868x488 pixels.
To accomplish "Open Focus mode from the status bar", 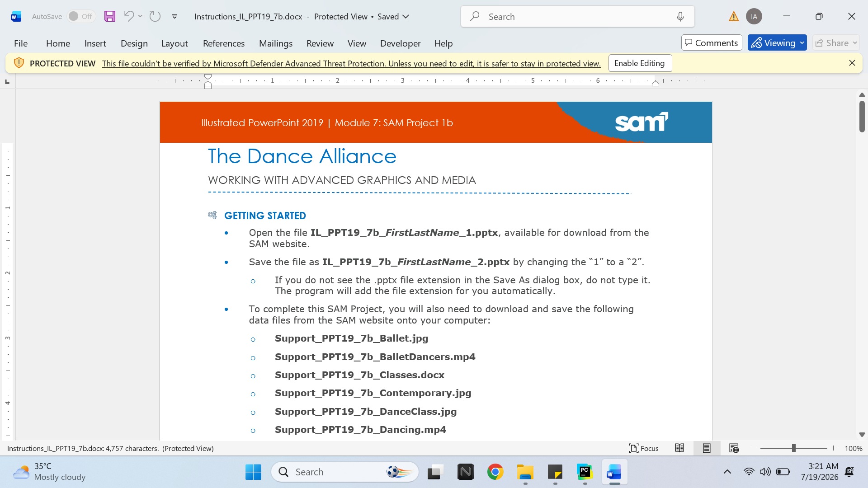I will 644,448.
